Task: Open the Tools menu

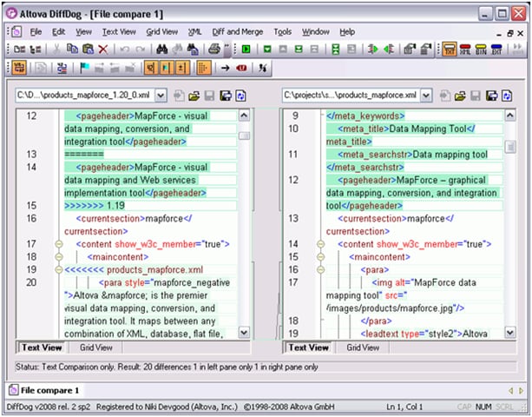Action: pos(283,32)
